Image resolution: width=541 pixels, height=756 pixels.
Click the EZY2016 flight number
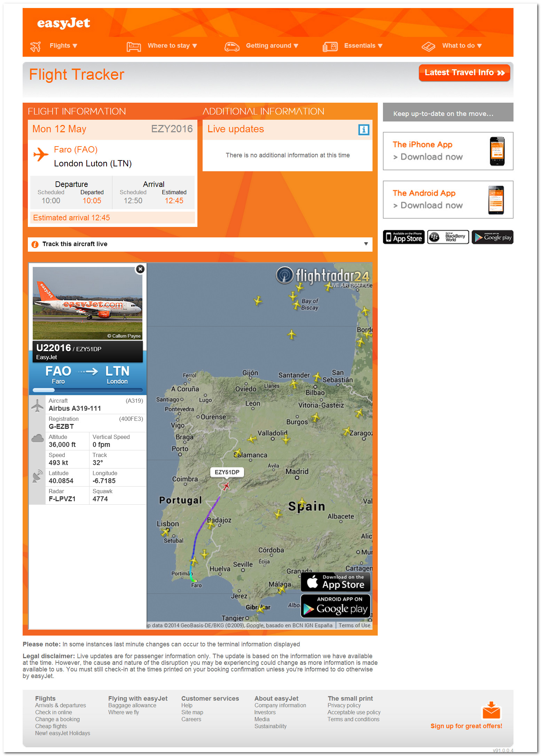tap(172, 129)
